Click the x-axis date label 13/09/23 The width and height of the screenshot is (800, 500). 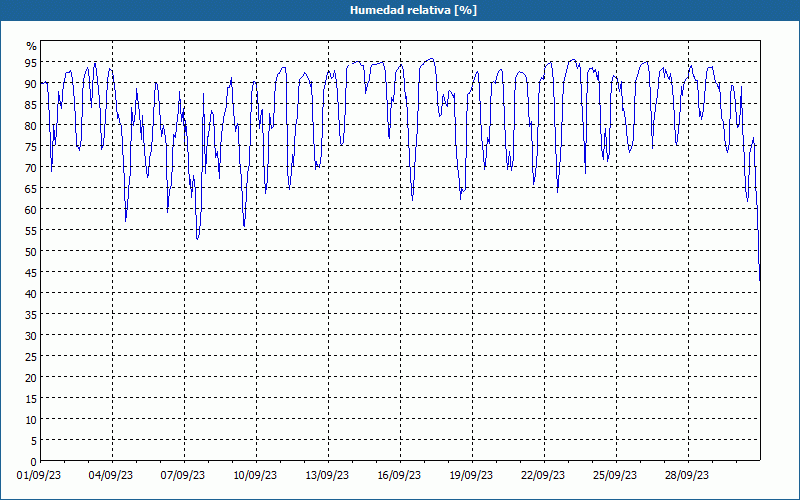[x=327, y=476]
